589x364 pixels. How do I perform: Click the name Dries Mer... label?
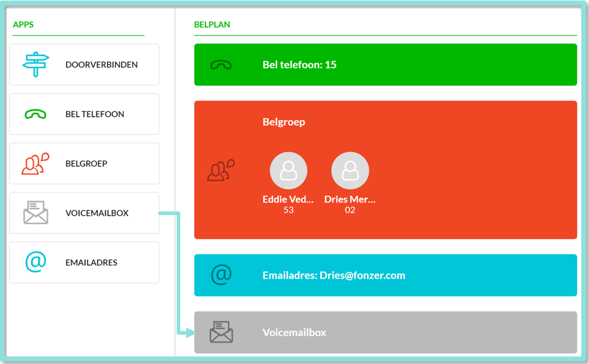coord(350,199)
